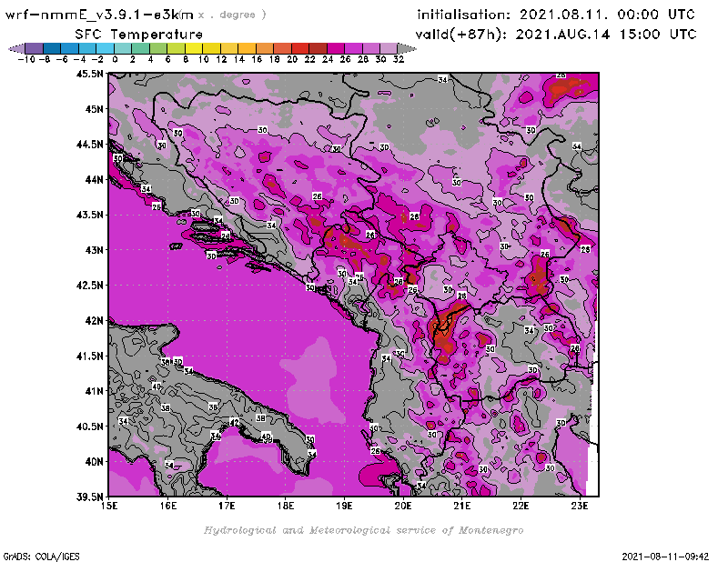Image resolution: width=728 pixels, height=562 pixels.
Task: Pick the orange legend swatch between 16 and 18
Action: [x=265, y=49]
